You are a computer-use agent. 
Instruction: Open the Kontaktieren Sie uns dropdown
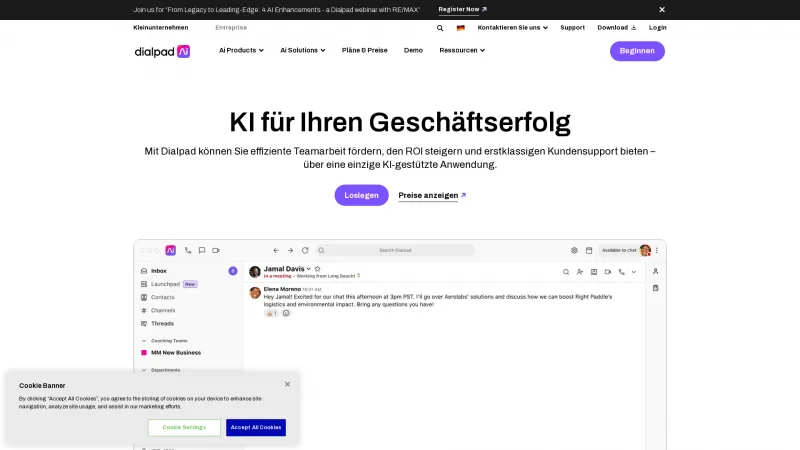tap(512, 28)
